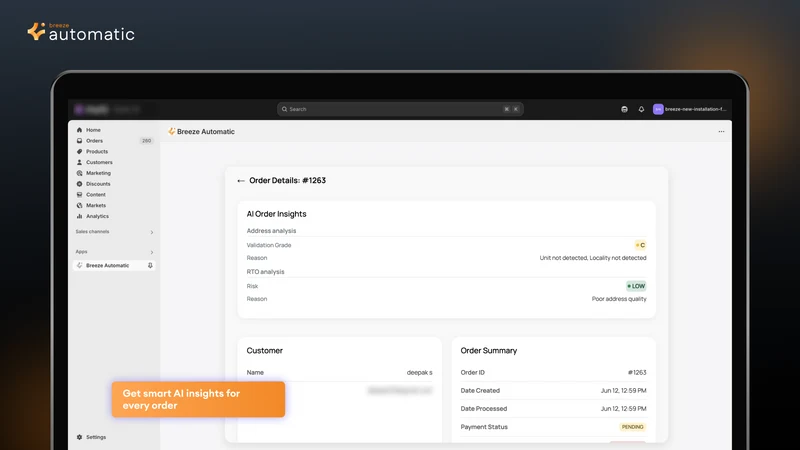Click the Breeze Automatic header logo icon

point(172,131)
